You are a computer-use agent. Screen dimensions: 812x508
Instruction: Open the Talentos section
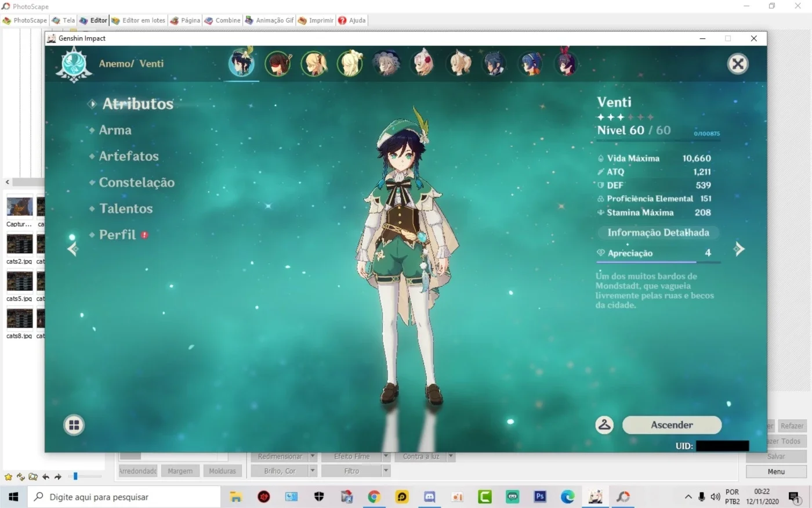coord(126,208)
